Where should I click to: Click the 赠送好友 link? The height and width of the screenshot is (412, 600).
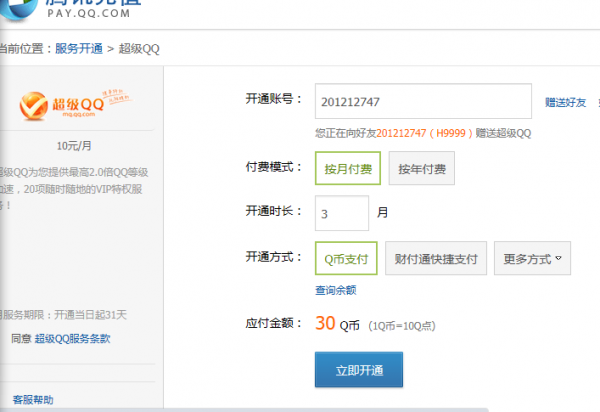(x=566, y=103)
